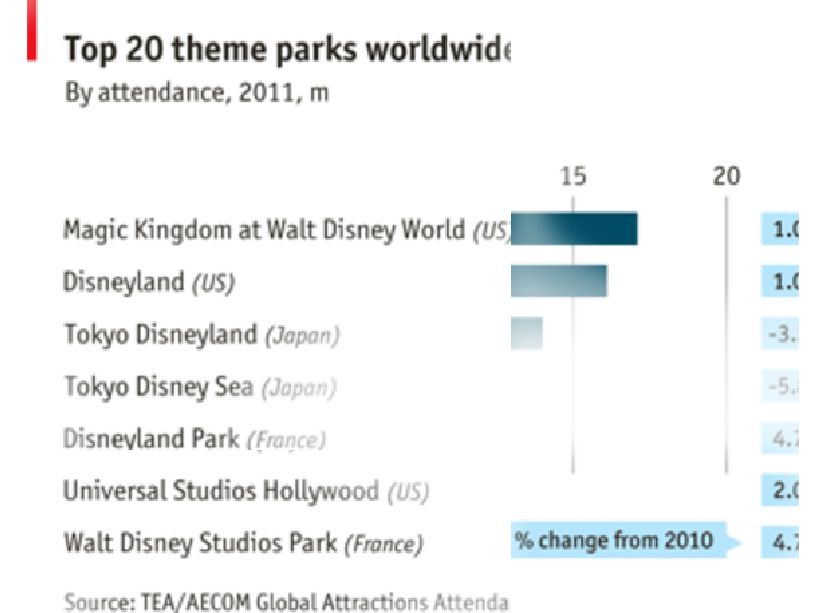Click Tokyo Disneyland percent change box
This screenshot has height=613, width=825.
780,333
